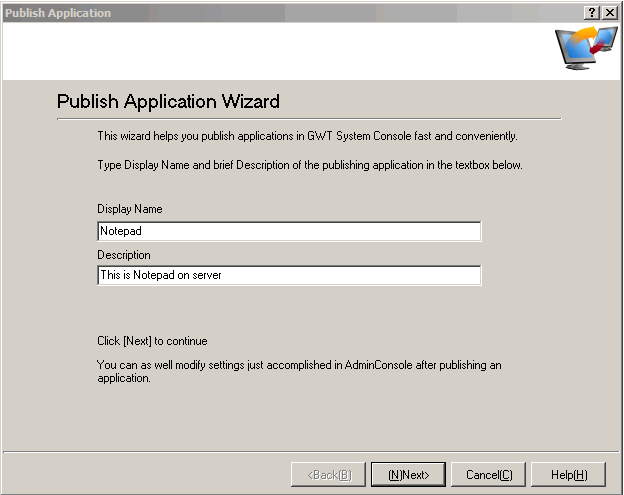Screen dimensions: 624x495
Task: Click the question mark help button in title bar
Action: click(x=592, y=12)
